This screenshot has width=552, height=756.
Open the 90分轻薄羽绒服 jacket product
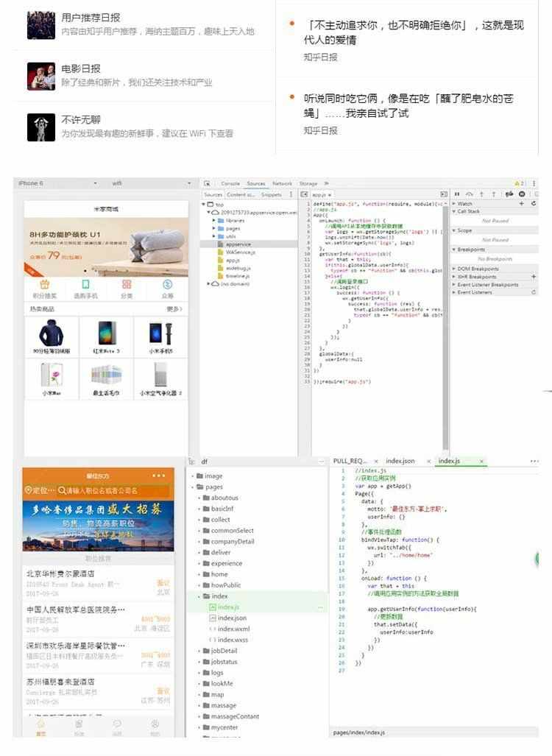52,337
